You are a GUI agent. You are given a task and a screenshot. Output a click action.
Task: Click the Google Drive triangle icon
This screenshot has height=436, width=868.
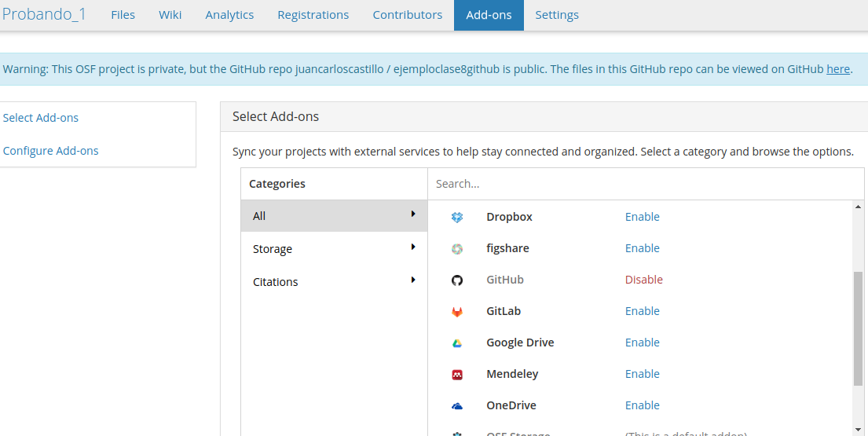pyautogui.click(x=456, y=343)
